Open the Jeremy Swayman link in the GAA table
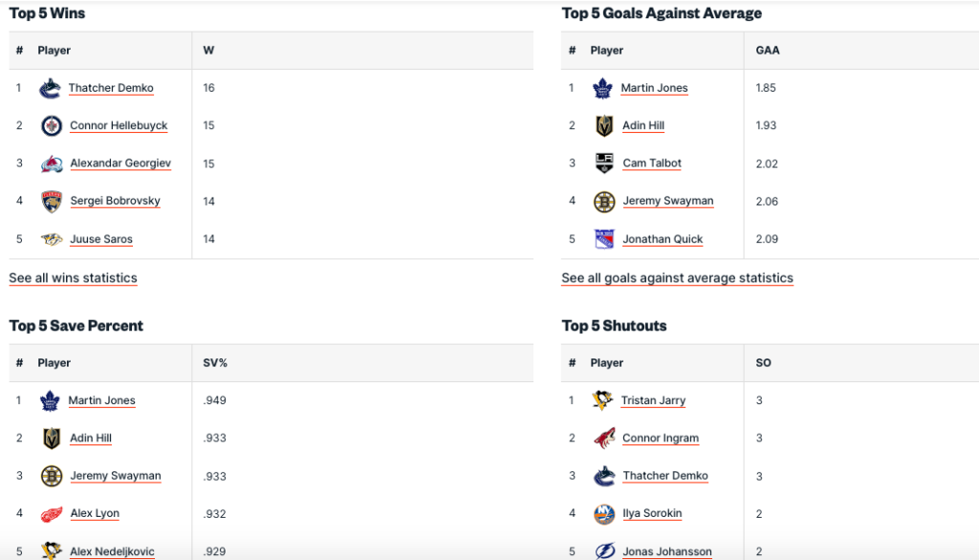 (x=667, y=201)
